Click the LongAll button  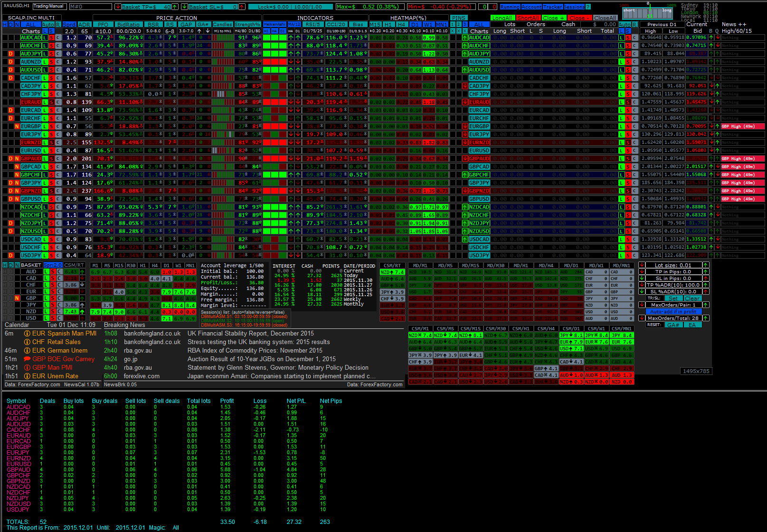pos(502,18)
